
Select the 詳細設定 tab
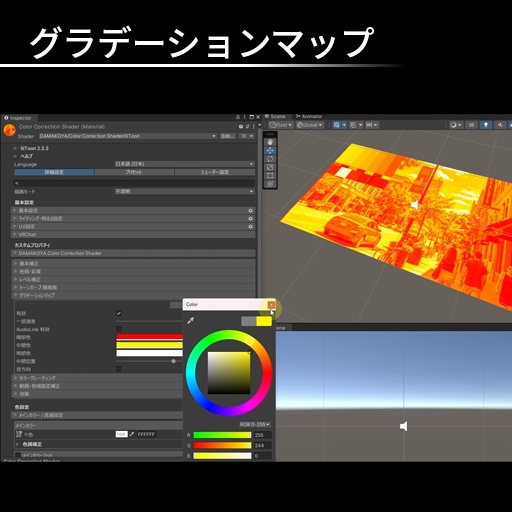pos(54,172)
